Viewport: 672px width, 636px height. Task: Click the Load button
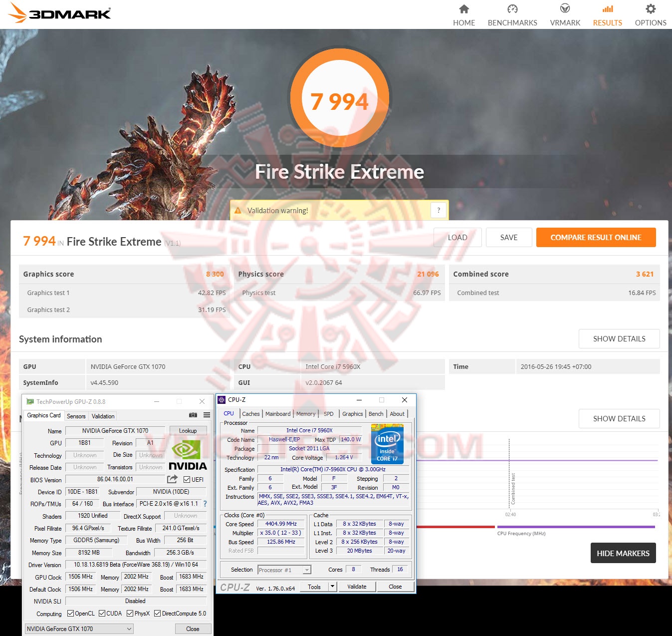[x=457, y=238]
